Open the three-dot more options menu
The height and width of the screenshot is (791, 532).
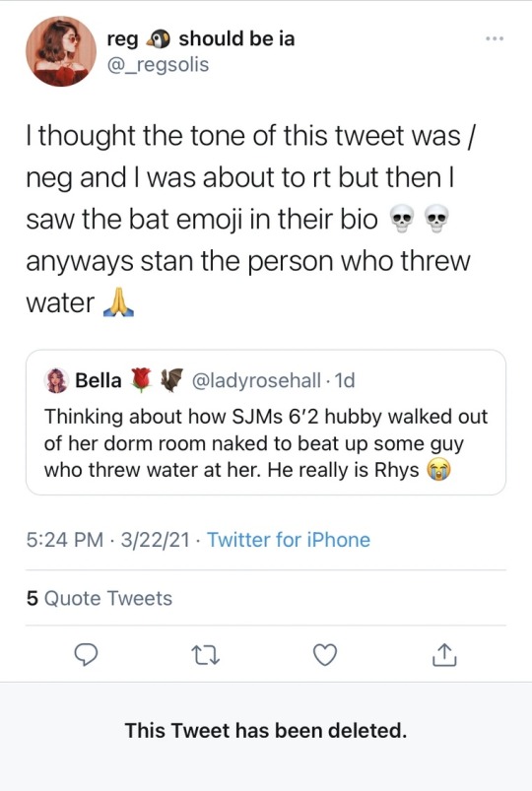(495, 38)
